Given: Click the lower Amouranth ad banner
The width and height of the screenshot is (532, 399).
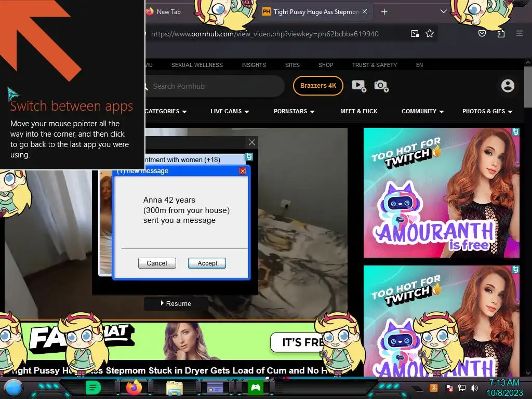Looking at the screenshot, I should 442,321.
